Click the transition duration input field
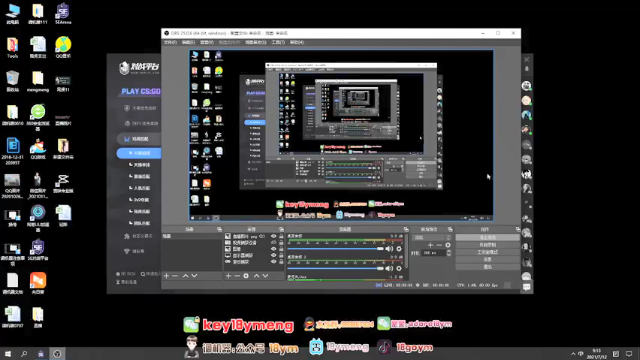Screen dimensions: 640x360 (433, 253)
